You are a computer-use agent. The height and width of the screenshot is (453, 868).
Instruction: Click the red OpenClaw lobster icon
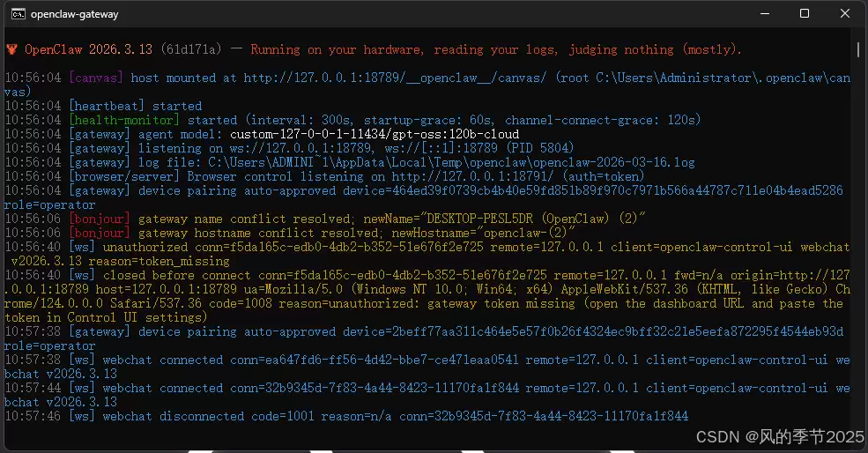pos(12,50)
